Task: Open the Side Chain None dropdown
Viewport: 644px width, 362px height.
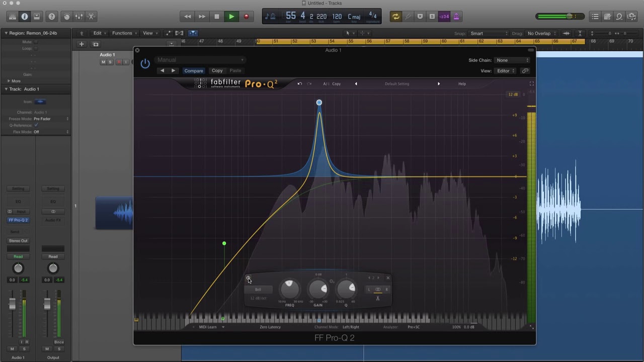Action: [x=512, y=60]
